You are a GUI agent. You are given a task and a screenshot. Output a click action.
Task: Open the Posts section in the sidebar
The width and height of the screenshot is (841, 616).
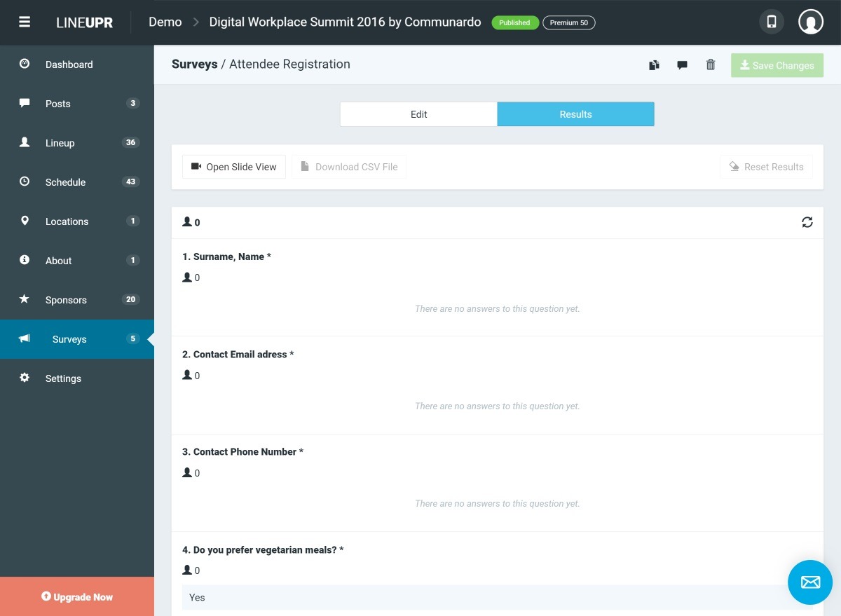tap(57, 104)
